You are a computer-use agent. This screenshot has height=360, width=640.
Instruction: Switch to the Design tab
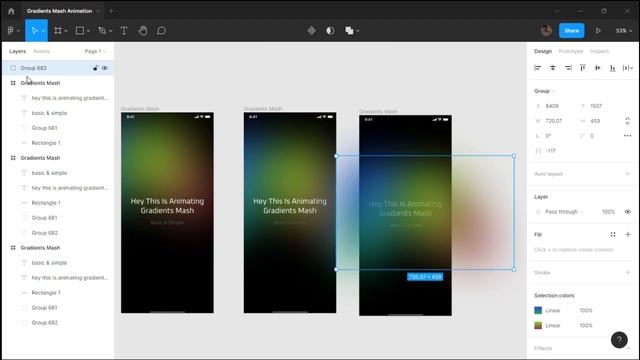click(x=543, y=51)
